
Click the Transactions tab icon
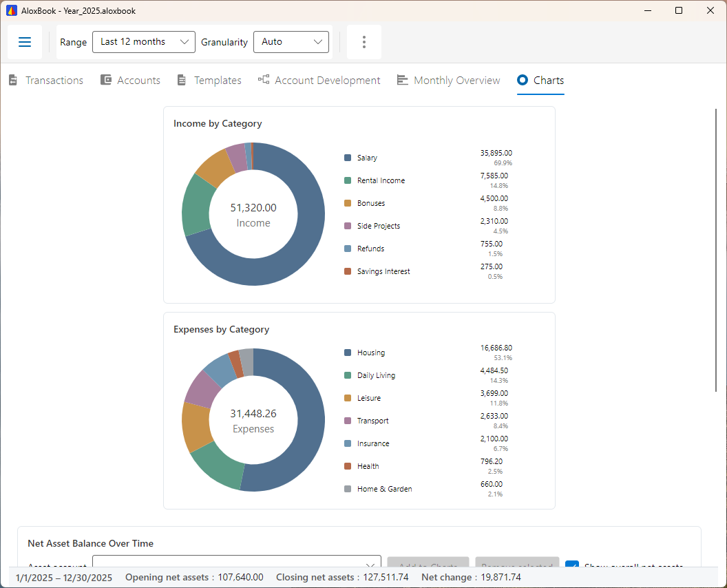click(13, 81)
